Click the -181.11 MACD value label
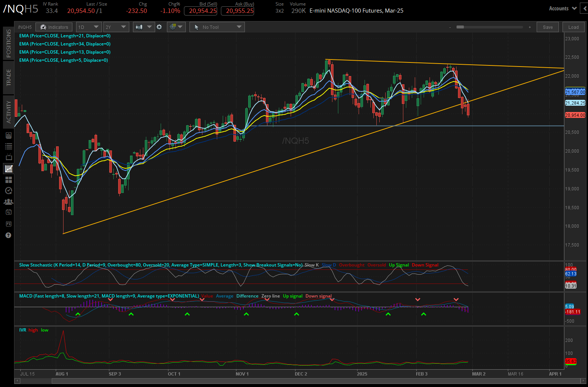 (572, 312)
